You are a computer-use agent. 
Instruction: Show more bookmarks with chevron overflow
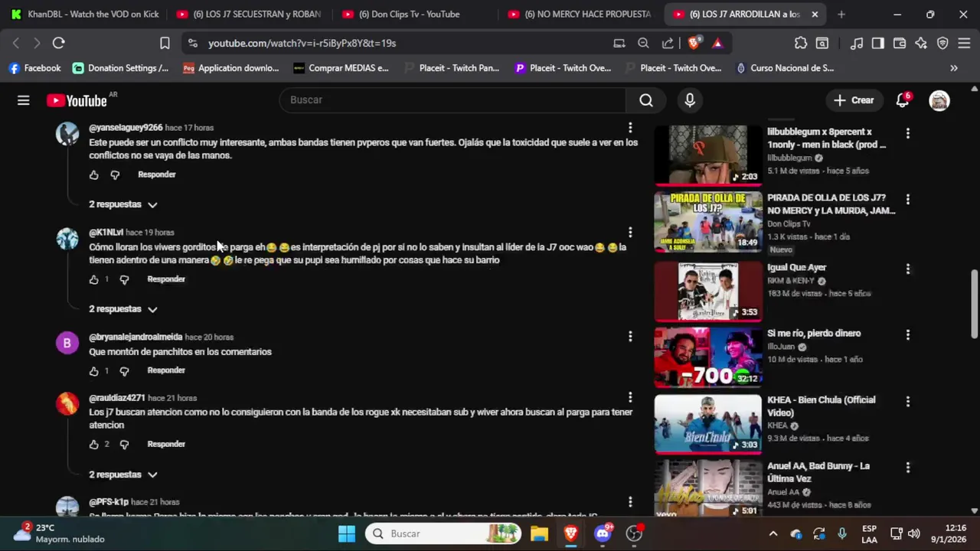(954, 68)
